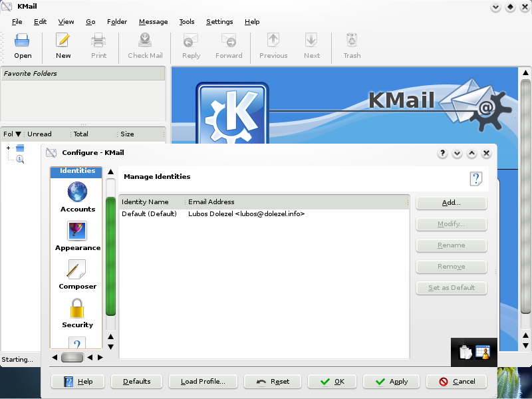Click the Total column header
The height and width of the screenshot is (399, 532).
[93, 134]
